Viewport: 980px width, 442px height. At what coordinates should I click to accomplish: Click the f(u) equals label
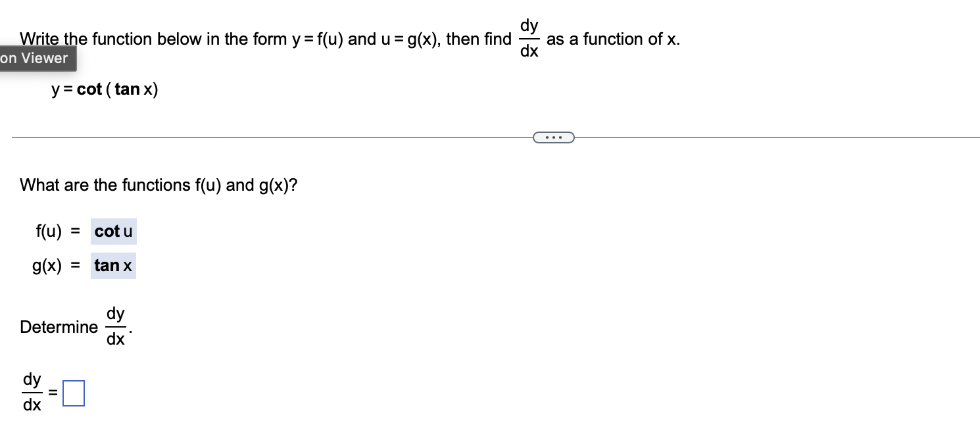pyautogui.click(x=57, y=231)
